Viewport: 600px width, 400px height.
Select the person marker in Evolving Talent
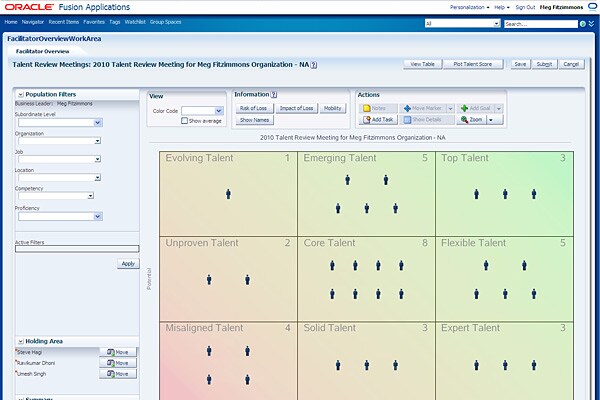(x=228, y=194)
